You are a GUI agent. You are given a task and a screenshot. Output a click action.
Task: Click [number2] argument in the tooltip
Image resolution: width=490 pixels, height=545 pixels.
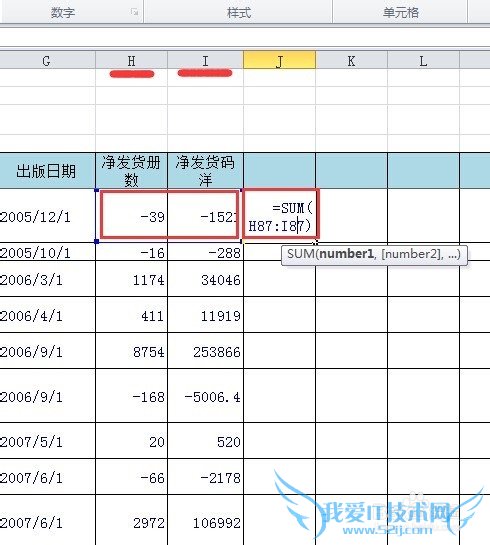(412, 254)
